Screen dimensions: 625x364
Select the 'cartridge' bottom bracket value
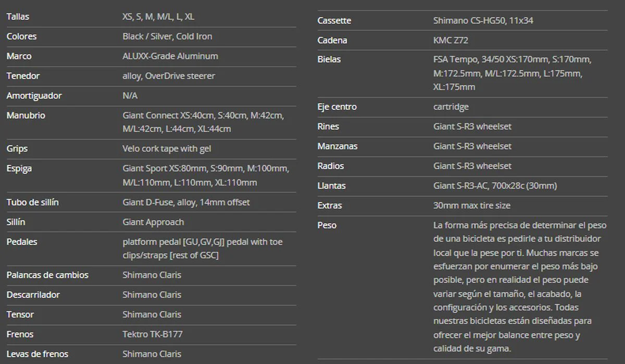pyautogui.click(x=451, y=107)
